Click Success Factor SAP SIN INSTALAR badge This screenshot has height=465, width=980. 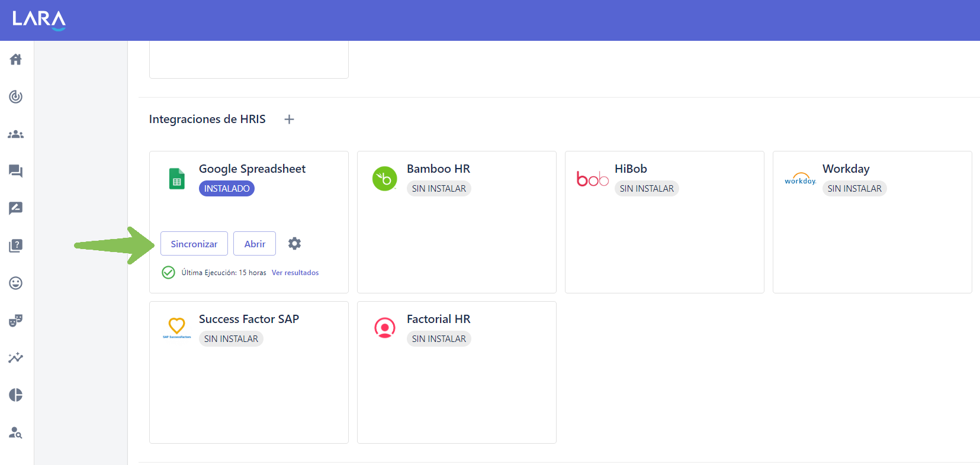tap(231, 339)
